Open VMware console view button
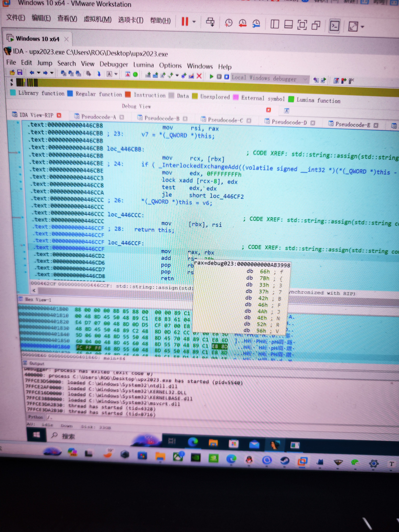 [x=334, y=25]
